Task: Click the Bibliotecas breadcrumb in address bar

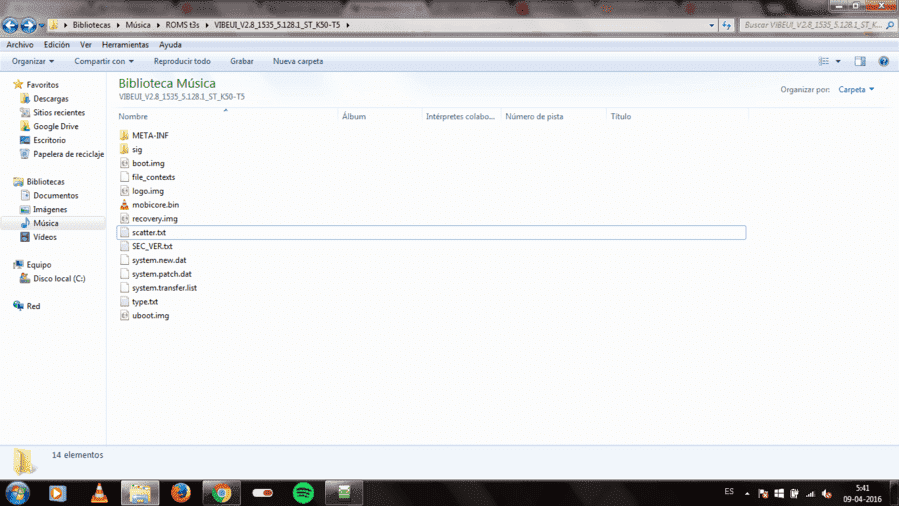Action: pos(91,25)
